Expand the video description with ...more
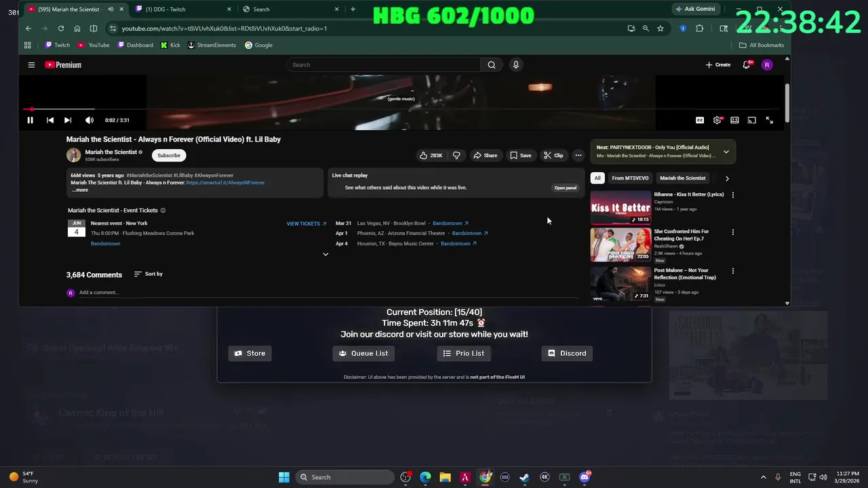 80,190
